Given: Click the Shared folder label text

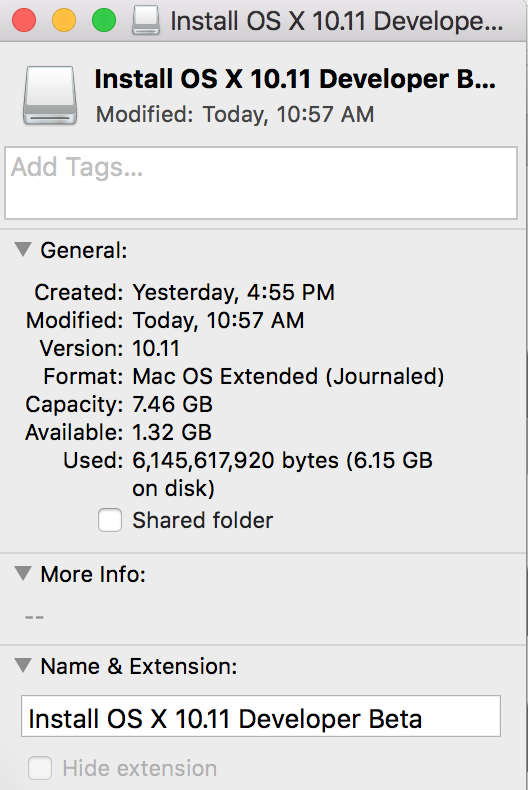Looking at the screenshot, I should [x=203, y=520].
